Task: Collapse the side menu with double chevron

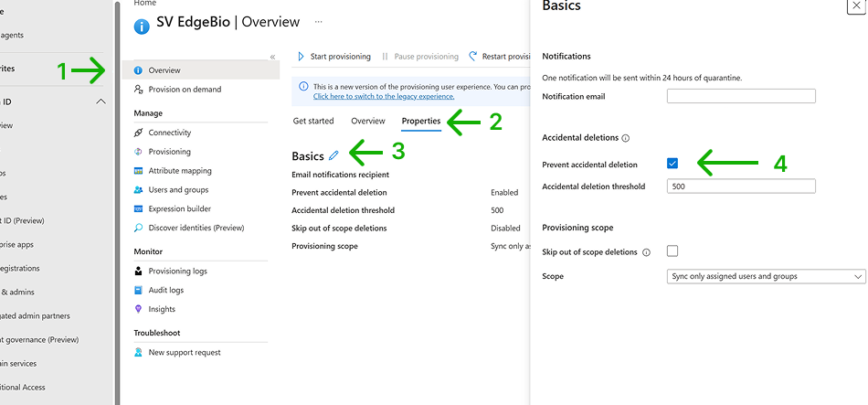Action: pos(272,57)
